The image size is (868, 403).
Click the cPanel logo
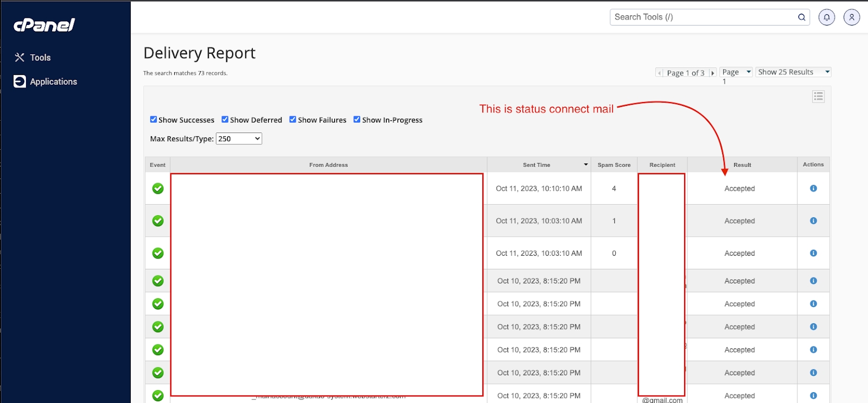pyautogui.click(x=44, y=25)
